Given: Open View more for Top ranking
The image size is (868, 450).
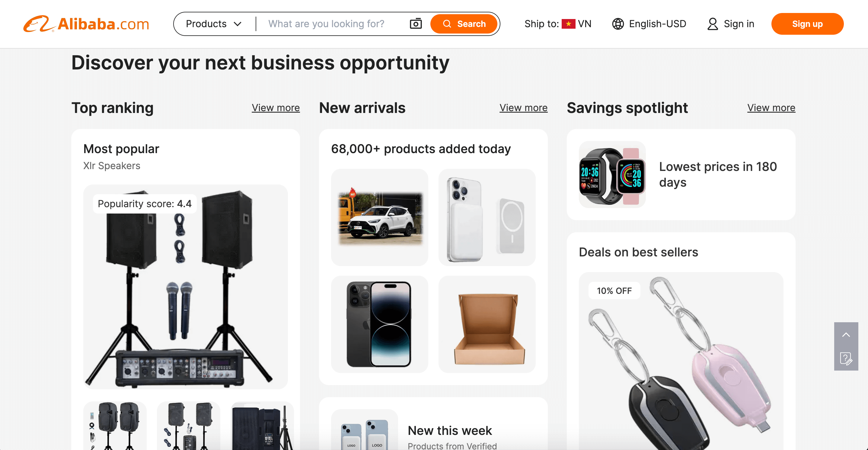Looking at the screenshot, I should (275, 108).
